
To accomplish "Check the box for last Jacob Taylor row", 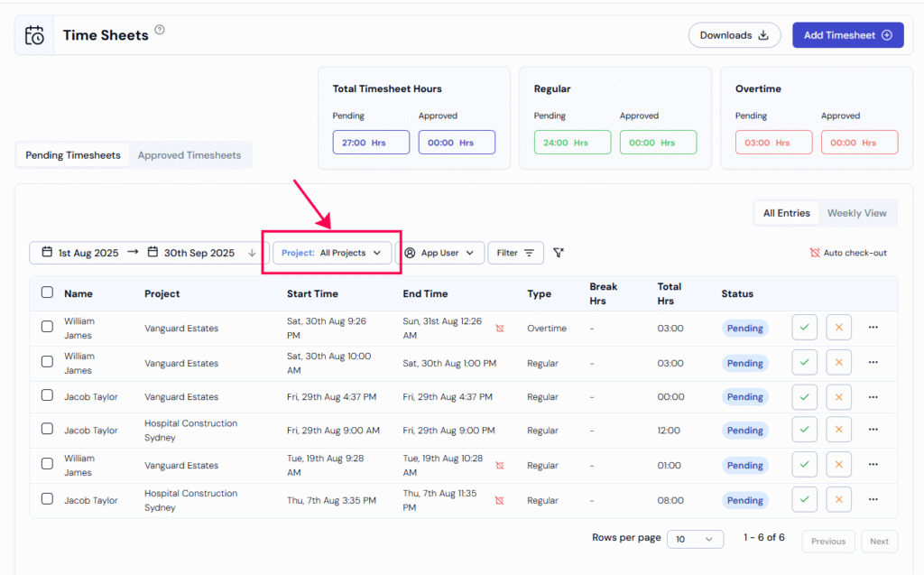I will coord(47,499).
